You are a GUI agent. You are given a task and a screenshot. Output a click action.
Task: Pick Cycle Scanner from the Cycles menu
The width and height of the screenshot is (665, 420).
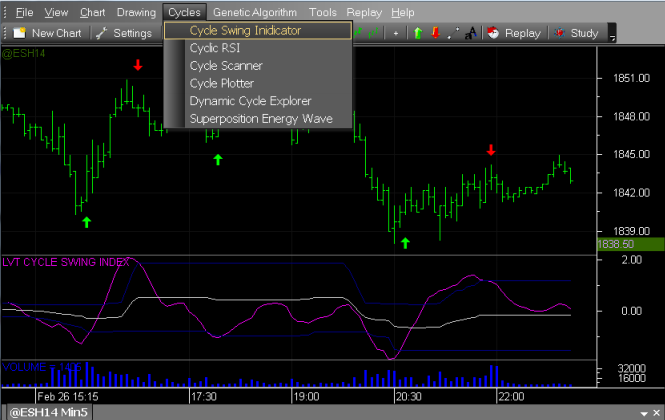click(x=226, y=66)
